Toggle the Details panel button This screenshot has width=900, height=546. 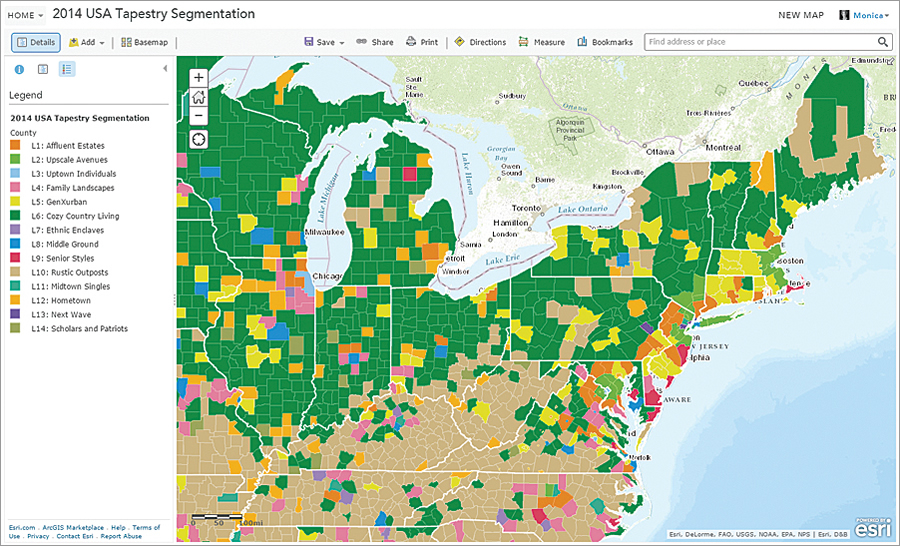(36, 42)
